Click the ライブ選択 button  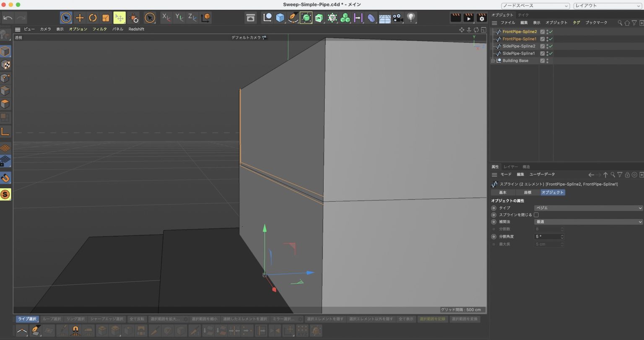[x=27, y=319]
